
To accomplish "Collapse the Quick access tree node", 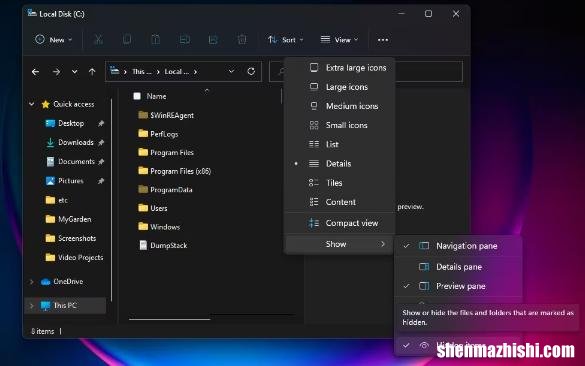I will pyautogui.click(x=32, y=104).
